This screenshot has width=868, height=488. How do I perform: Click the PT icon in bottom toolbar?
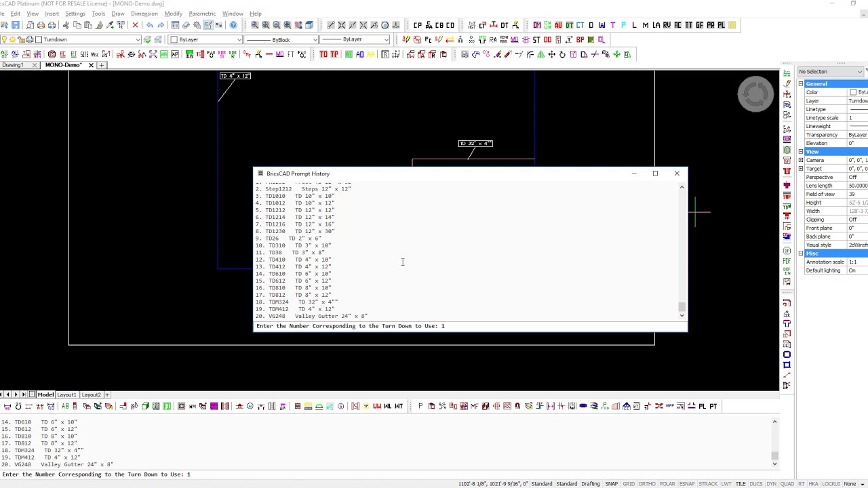click(713, 406)
